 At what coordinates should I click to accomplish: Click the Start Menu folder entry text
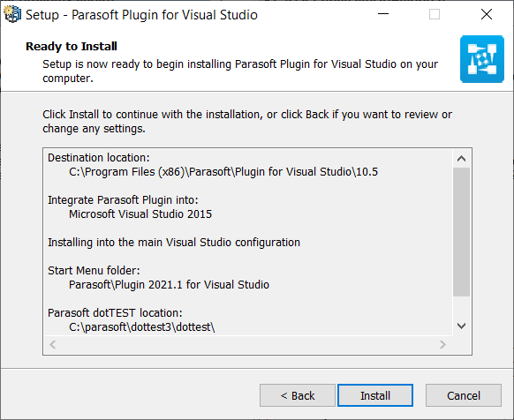point(169,284)
